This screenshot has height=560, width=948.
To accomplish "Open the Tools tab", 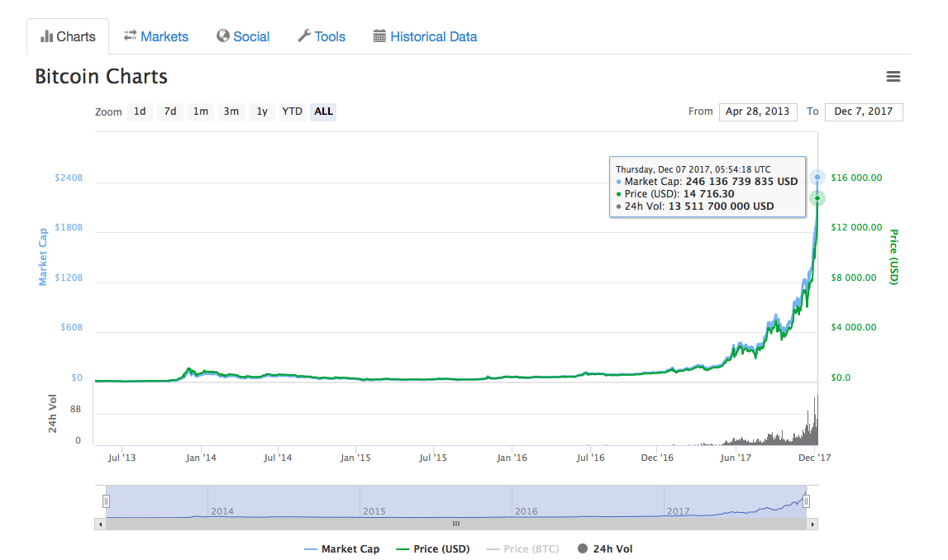I will [x=322, y=36].
